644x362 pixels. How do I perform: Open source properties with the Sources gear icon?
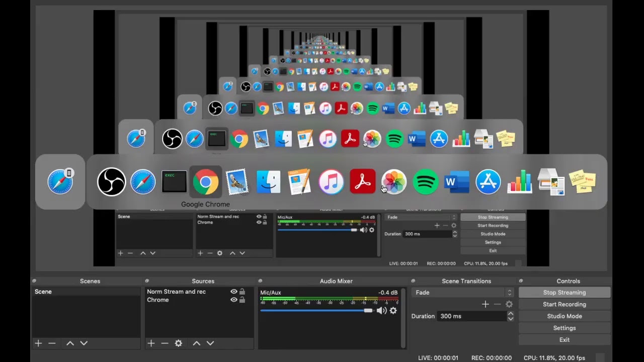pos(178,343)
